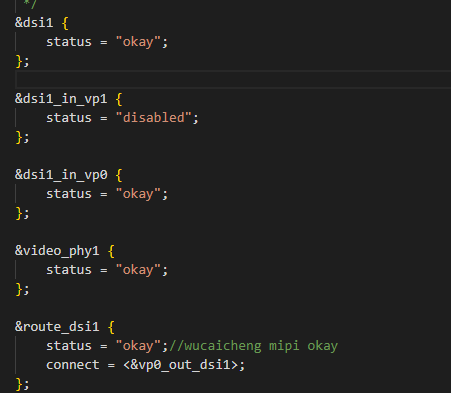
Task: Click the wucaicheng mipi okay comment
Action: pyautogui.click(x=253, y=346)
